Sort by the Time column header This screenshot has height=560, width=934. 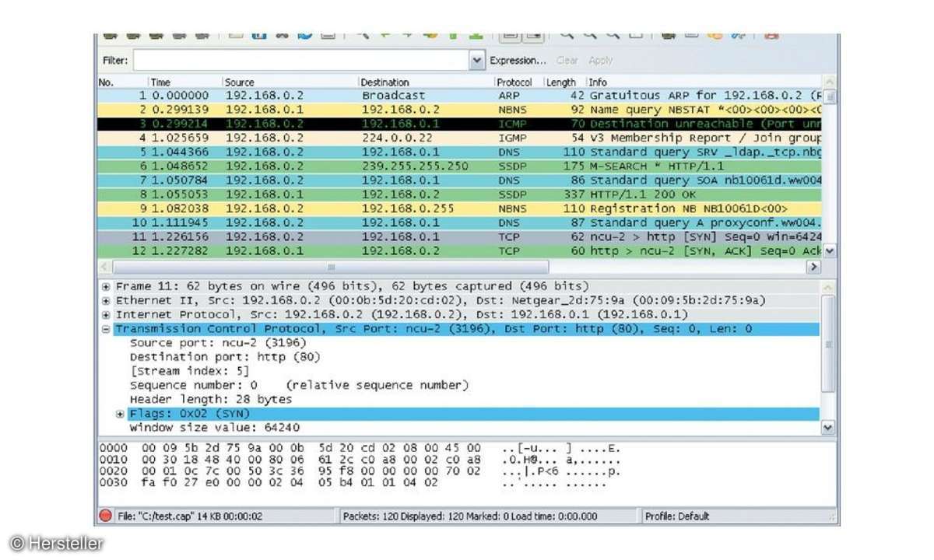[184, 82]
